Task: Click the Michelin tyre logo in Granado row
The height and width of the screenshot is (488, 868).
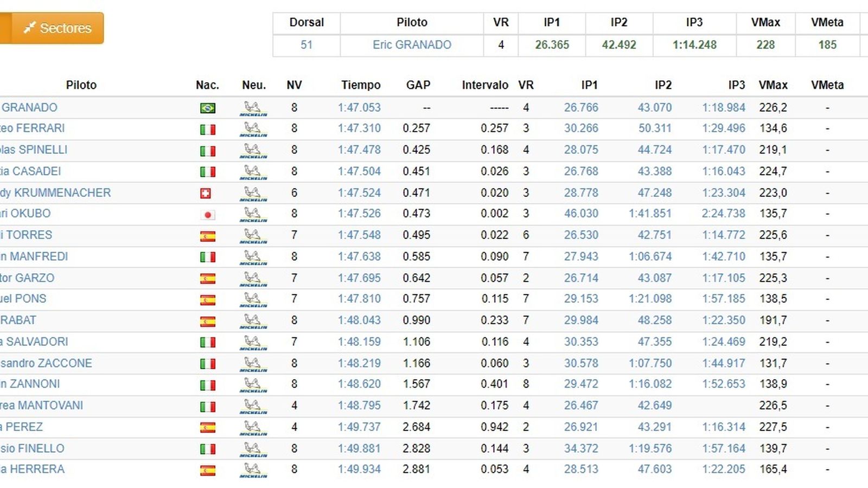Action: 253,108
